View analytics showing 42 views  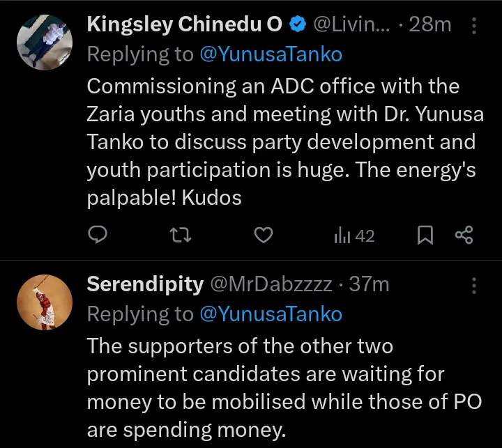click(354, 236)
